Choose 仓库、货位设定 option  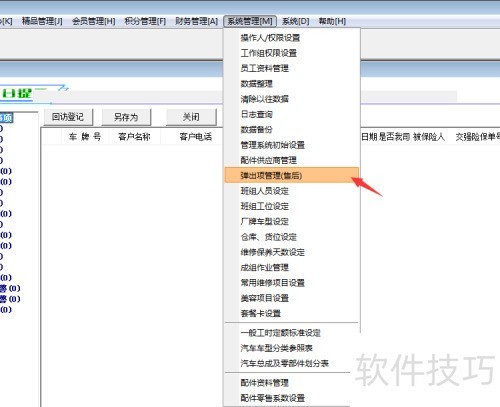[x=292, y=237]
